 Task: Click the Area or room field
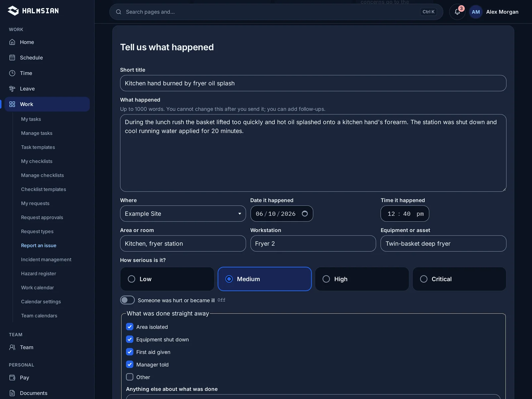(183, 243)
